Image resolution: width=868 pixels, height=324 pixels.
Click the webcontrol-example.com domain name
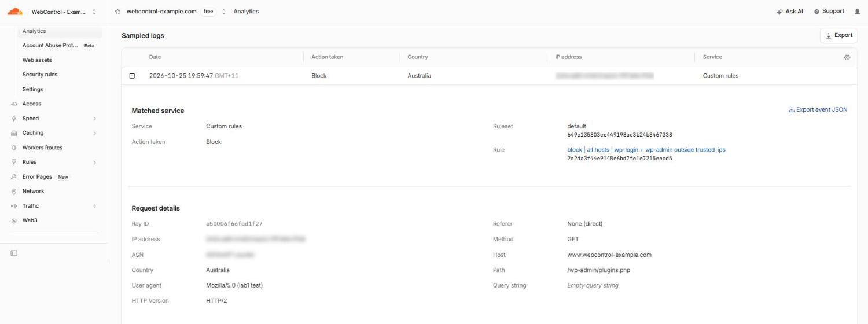coord(161,12)
